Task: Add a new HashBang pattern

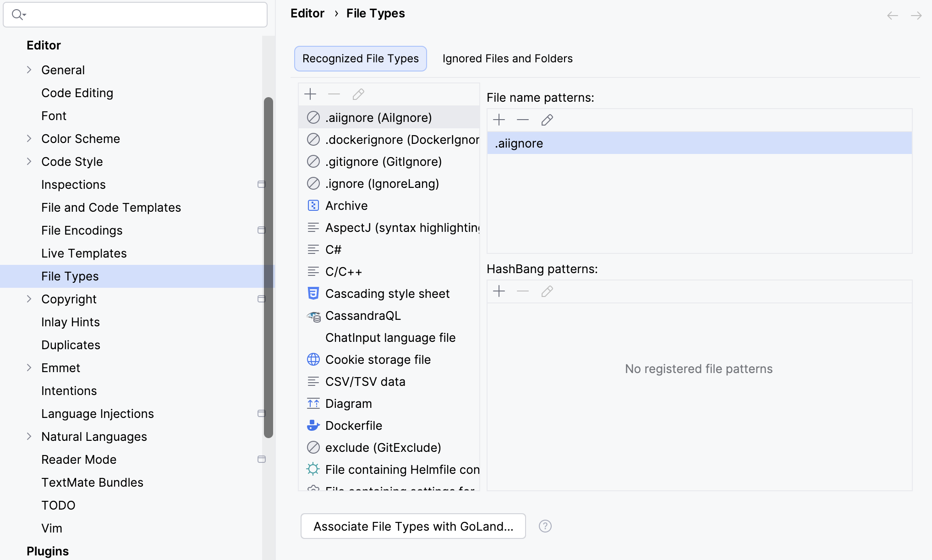Action: 499,291
